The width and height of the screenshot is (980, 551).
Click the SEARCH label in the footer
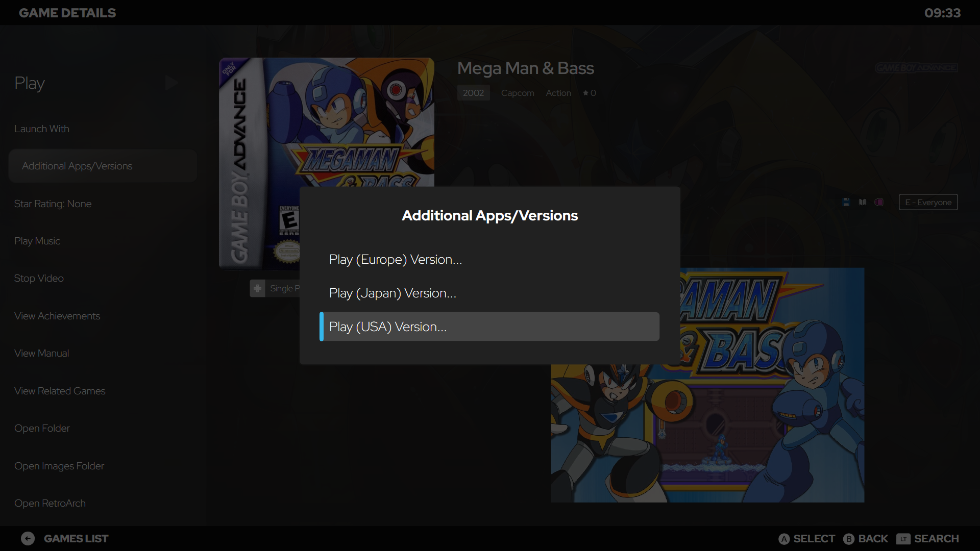pyautogui.click(x=936, y=539)
